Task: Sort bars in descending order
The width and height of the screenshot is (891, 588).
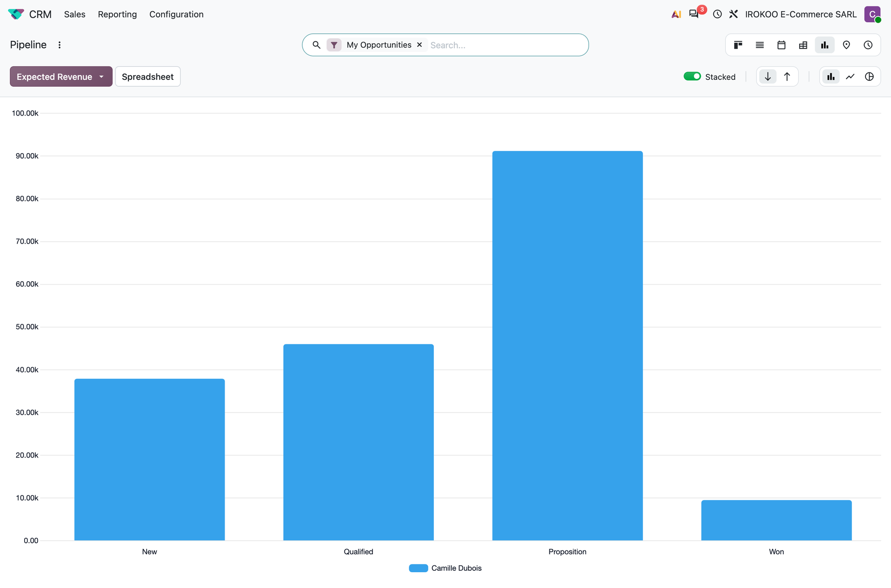Action: (x=768, y=77)
